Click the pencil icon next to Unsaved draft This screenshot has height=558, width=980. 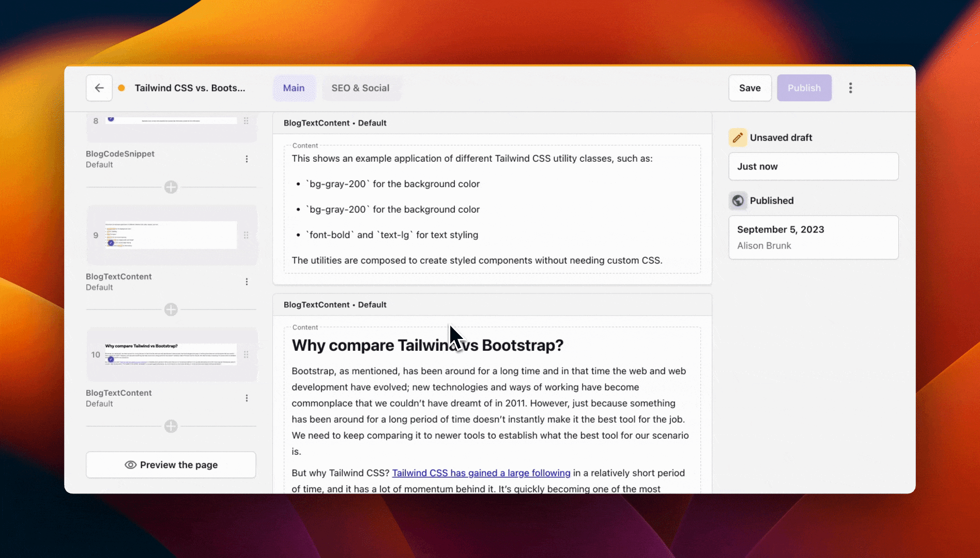click(738, 137)
